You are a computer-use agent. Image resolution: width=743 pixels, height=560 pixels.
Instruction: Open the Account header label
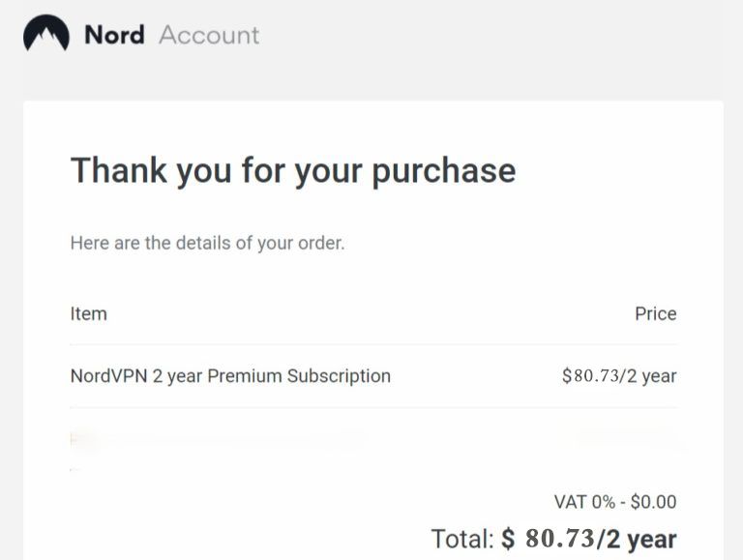tap(209, 36)
